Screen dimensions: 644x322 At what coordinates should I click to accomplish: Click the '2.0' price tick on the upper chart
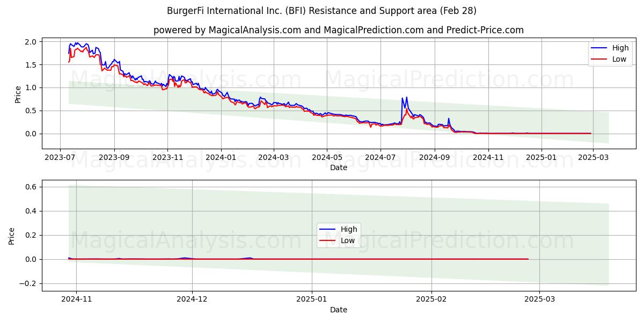(x=31, y=42)
